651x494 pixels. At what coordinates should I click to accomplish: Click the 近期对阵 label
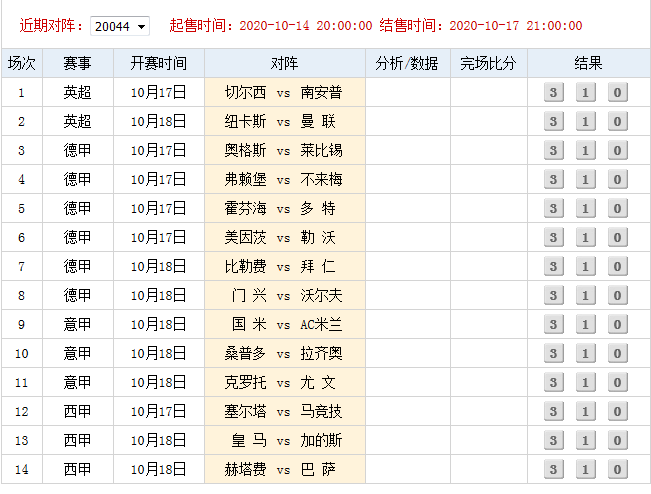(x=51, y=26)
